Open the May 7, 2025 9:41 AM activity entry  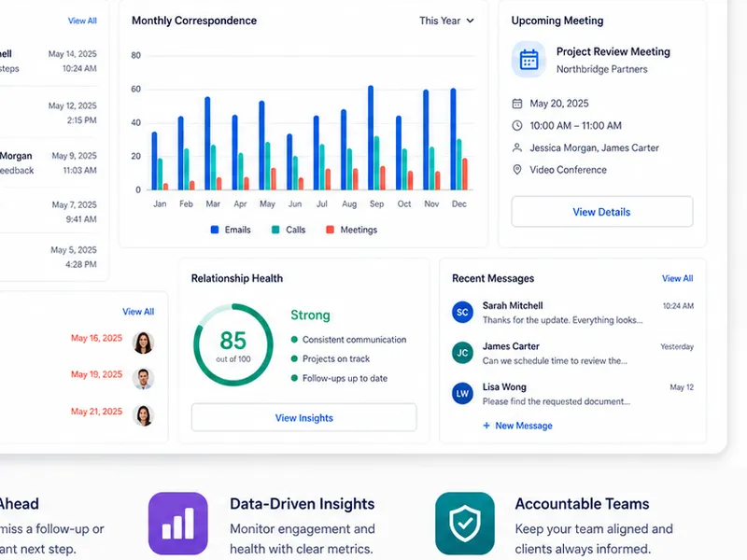click(49, 212)
